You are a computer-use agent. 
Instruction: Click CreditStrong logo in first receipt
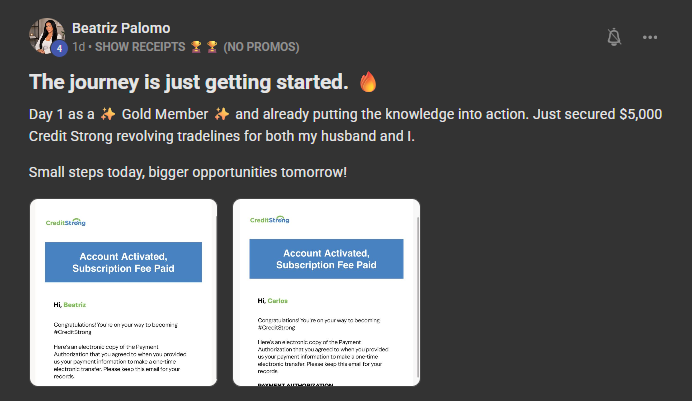tap(66, 222)
